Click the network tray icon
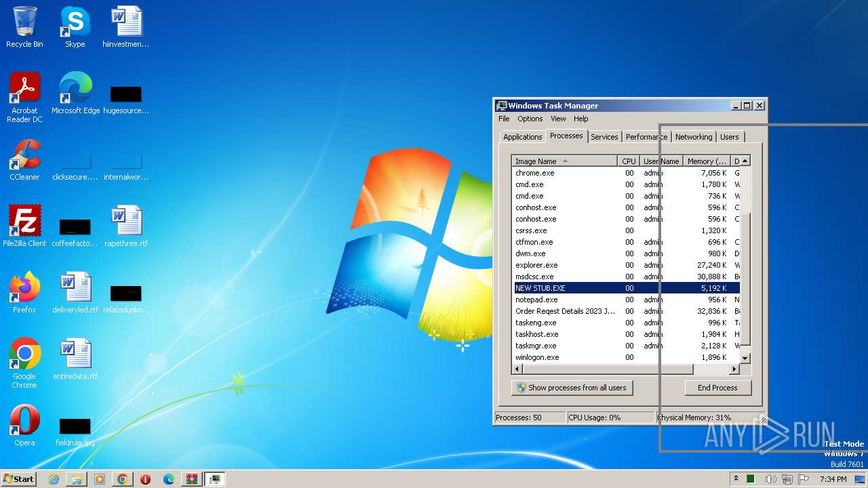The width and height of the screenshot is (868, 488). pyautogui.click(x=787, y=479)
